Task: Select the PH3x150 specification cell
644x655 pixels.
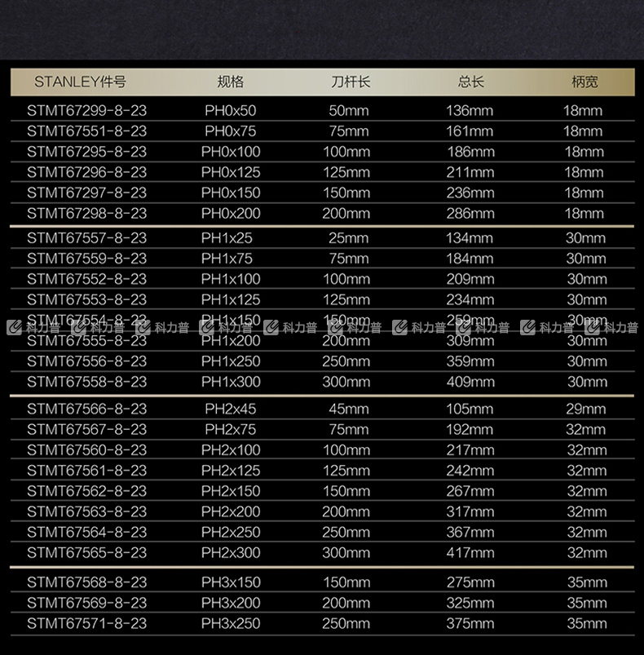Action: [x=231, y=582]
